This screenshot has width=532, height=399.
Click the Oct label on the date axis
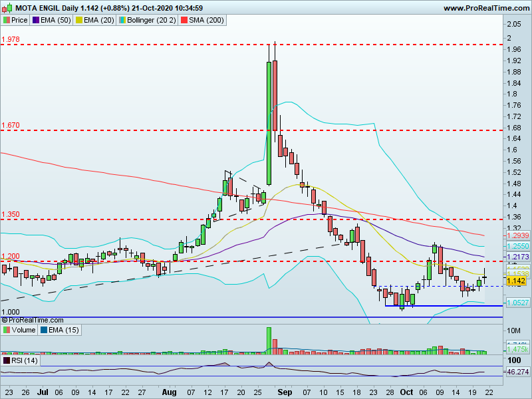tap(406, 392)
